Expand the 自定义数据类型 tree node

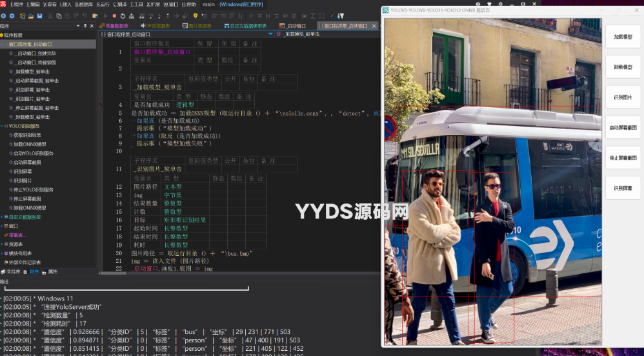[x=3, y=217]
